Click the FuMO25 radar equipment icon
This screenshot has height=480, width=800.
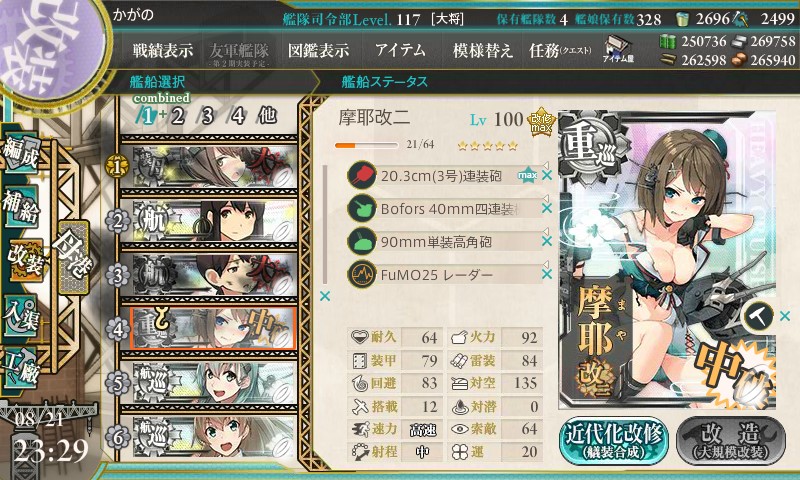(x=361, y=274)
